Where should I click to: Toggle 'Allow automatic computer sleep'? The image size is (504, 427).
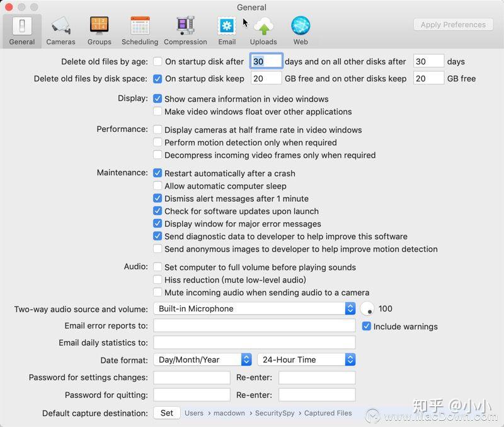click(x=157, y=185)
